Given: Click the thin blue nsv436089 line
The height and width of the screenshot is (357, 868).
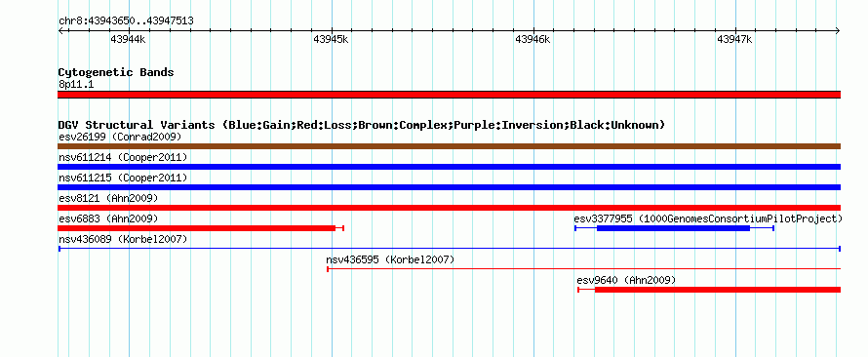Looking at the screenshot, I should pyautogui.click(x=449, y=249).
